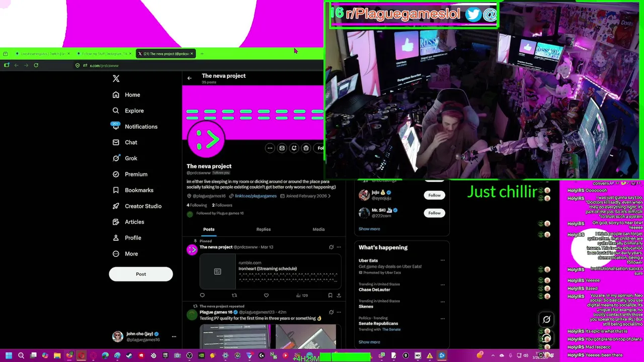Repost the pinned Ironheart post

pos(234,295)
